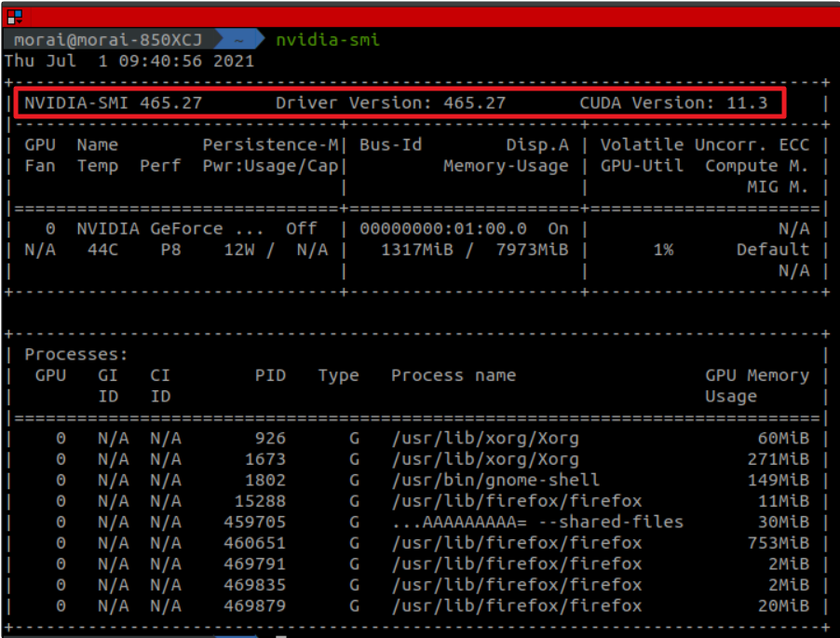Image resolution: width=840 pixels, height=638 pixels.
Task: Click PID 469879 in the last row
Action: (x=254, y=605)
